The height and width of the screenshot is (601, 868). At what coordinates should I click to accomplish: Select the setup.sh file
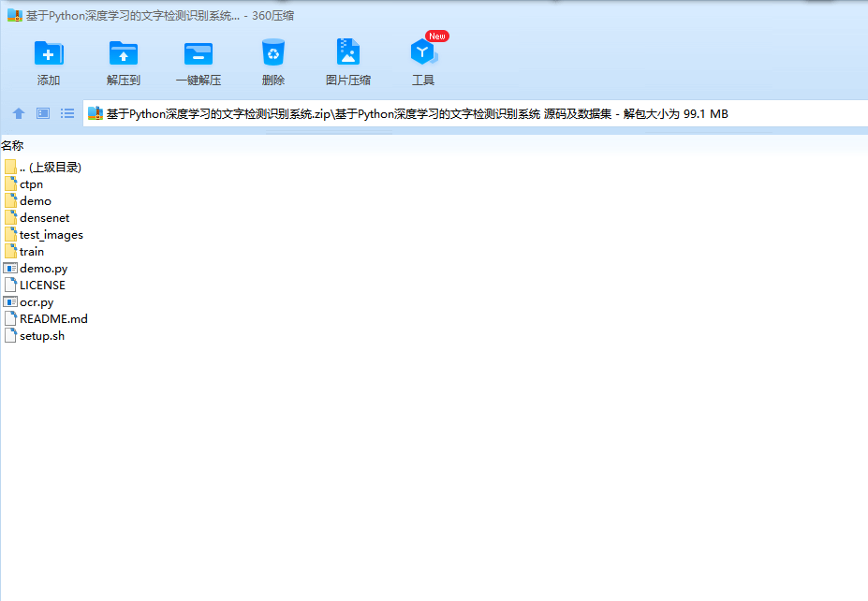(35, 336)
